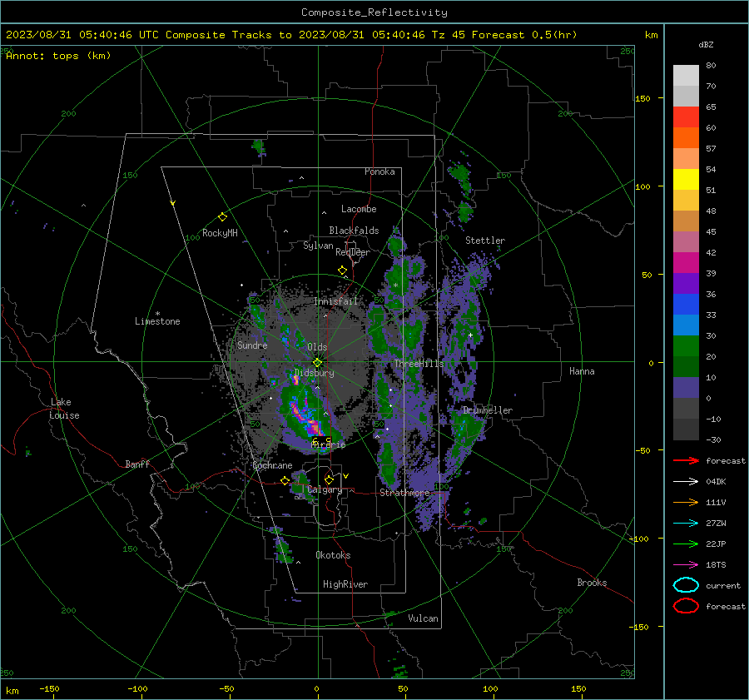Image resolution: width=749 pixels, height=700 pixels.
Task: Click the Strathmore city label
Action: pyautogui.click(x=404, y=493)
